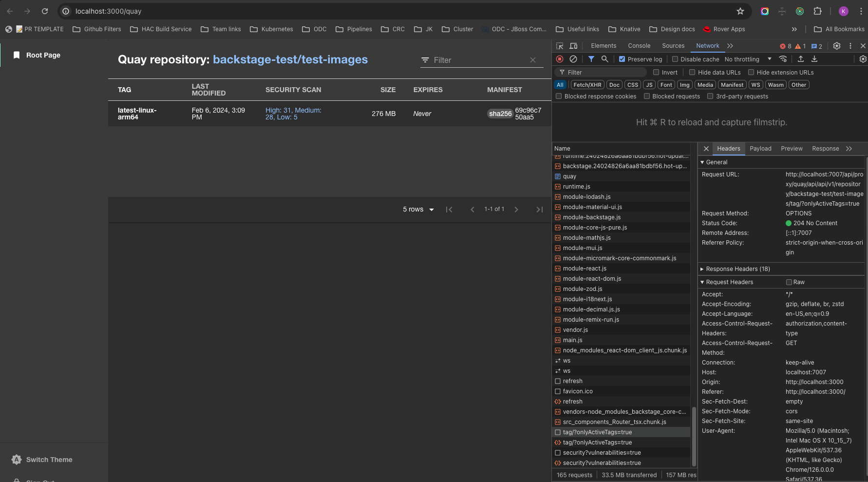Select the inspect element picker icon
The width and height of the screenshot is (868, 482).
click(560, 46)
